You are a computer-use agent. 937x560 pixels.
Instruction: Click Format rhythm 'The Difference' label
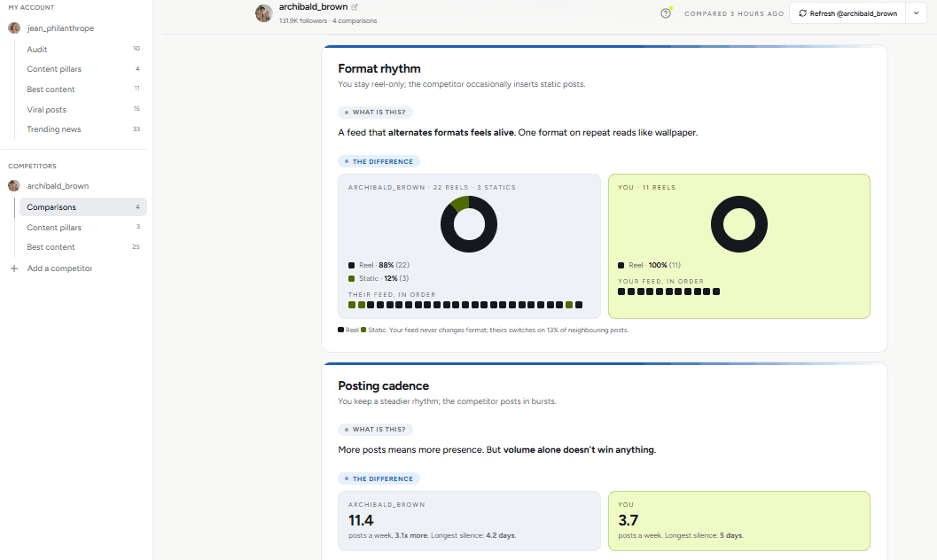coord(379,162)
